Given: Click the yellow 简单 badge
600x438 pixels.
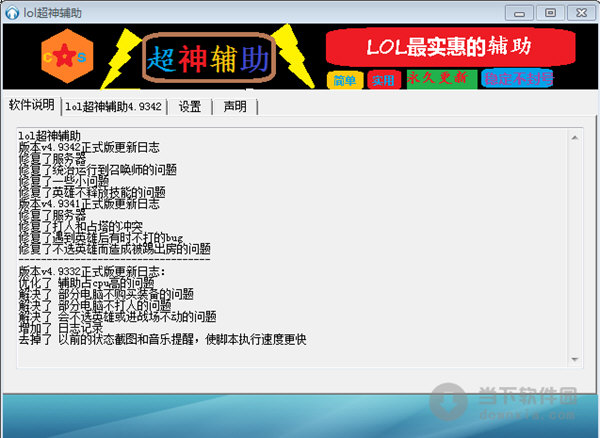Looking at the screenshot, I should pyautogui.click(x=345, y=80).
